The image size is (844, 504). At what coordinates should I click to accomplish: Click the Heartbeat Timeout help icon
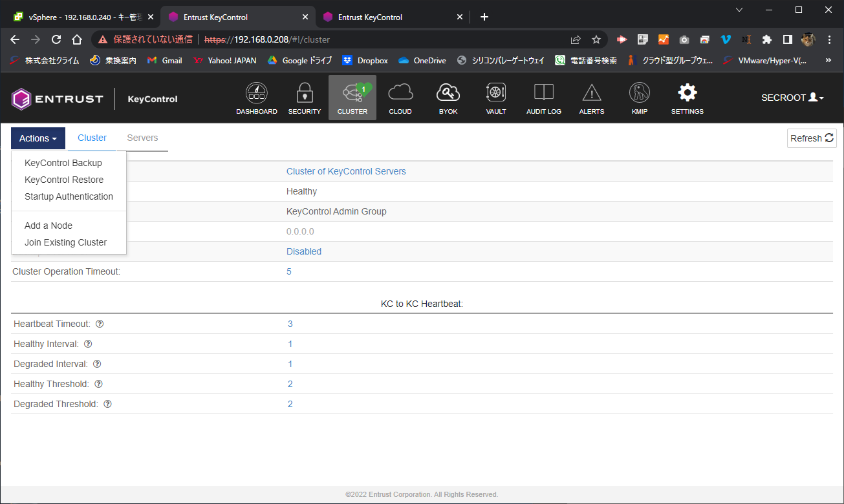[x=100, y=324]
